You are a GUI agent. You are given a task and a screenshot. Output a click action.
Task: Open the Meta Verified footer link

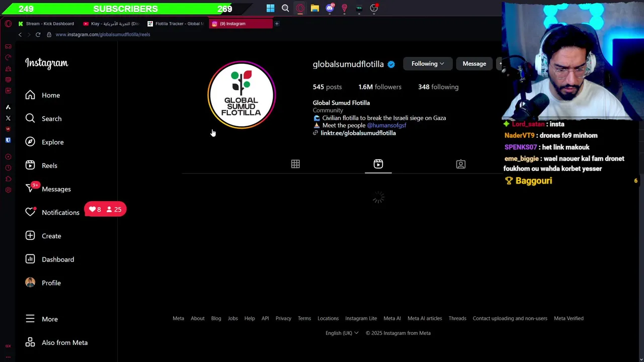pos(569,318)
